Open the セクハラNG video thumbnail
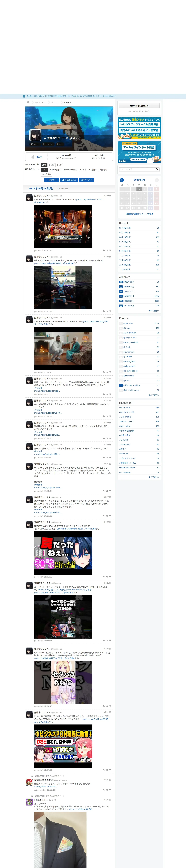Viewport: 186px width, 868px height. (63, 682)
